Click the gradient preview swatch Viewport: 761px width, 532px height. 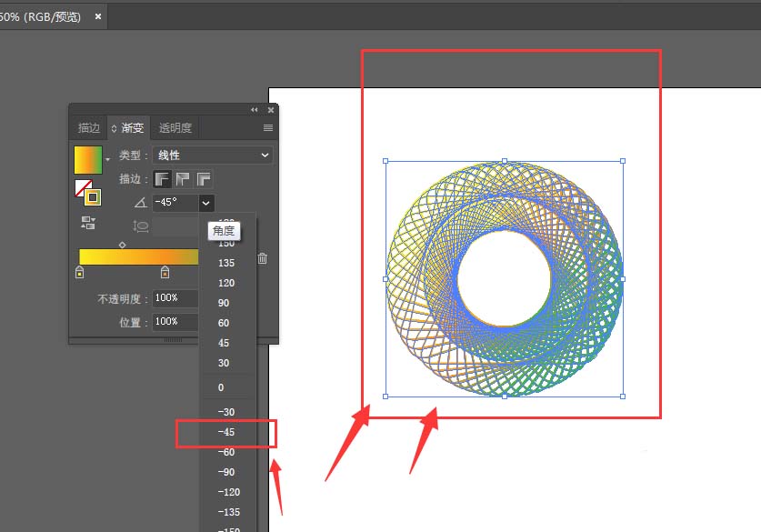click(x=88, y=160)
